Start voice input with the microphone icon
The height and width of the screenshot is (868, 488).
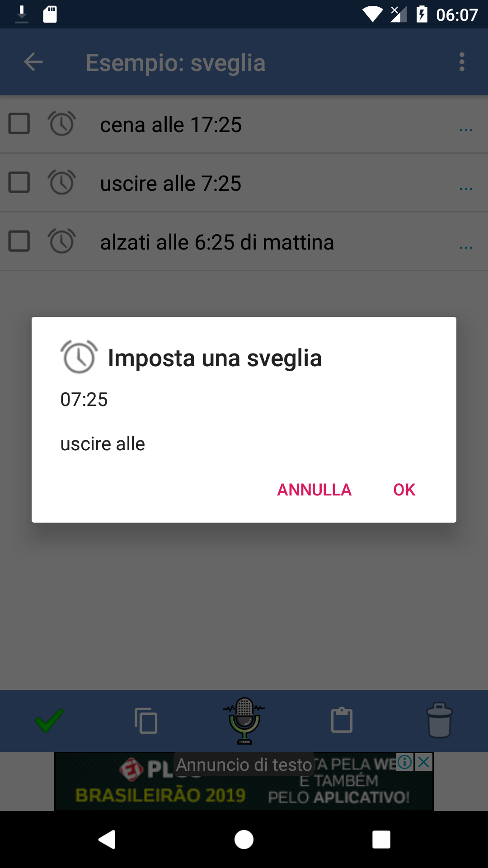click(x=244, y=721)
